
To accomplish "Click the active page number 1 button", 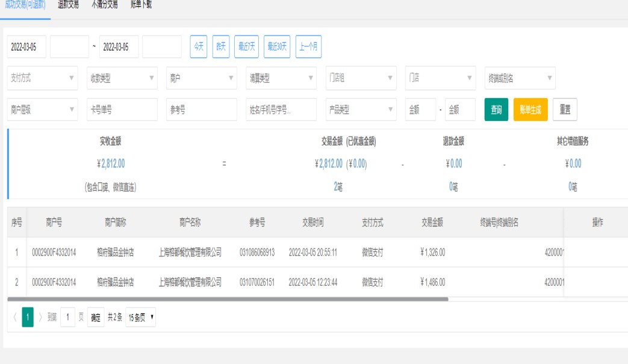I will [28, 317].
